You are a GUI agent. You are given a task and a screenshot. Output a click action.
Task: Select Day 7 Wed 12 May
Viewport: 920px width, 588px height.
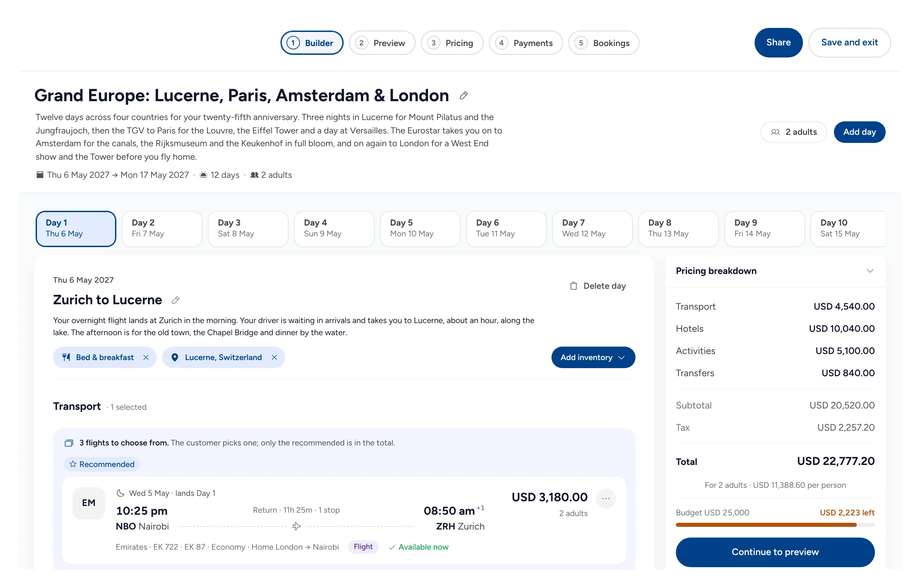[592, 229]
